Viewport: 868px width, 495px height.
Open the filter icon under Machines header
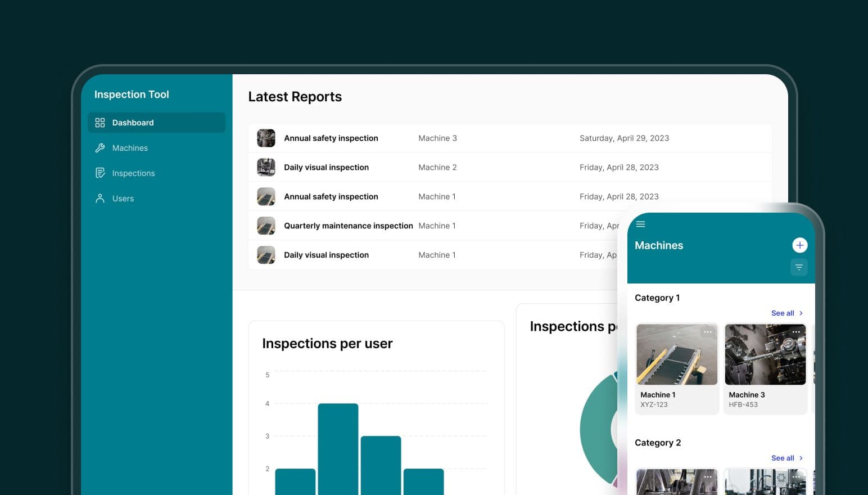tap(799, 267)
